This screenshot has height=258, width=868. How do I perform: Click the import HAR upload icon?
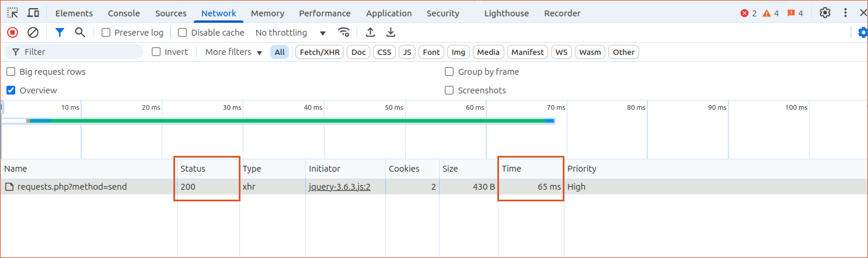tap(370, 33)
